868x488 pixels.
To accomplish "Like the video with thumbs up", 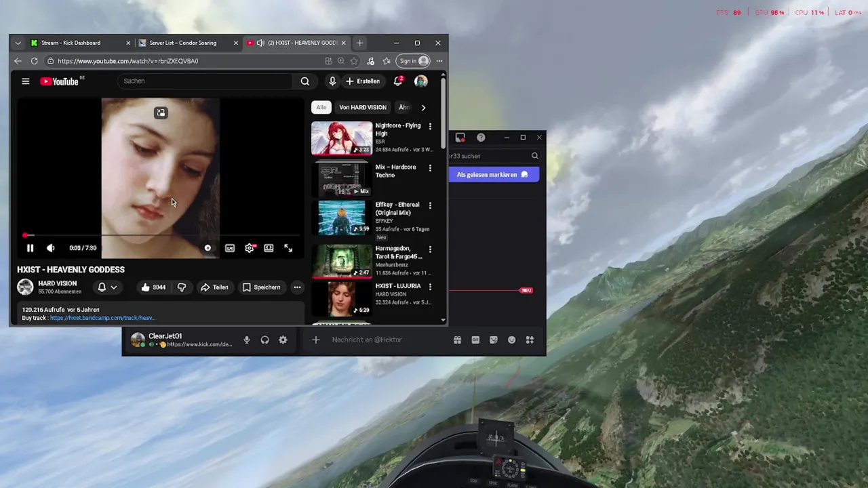I will [x=153, y=287].
